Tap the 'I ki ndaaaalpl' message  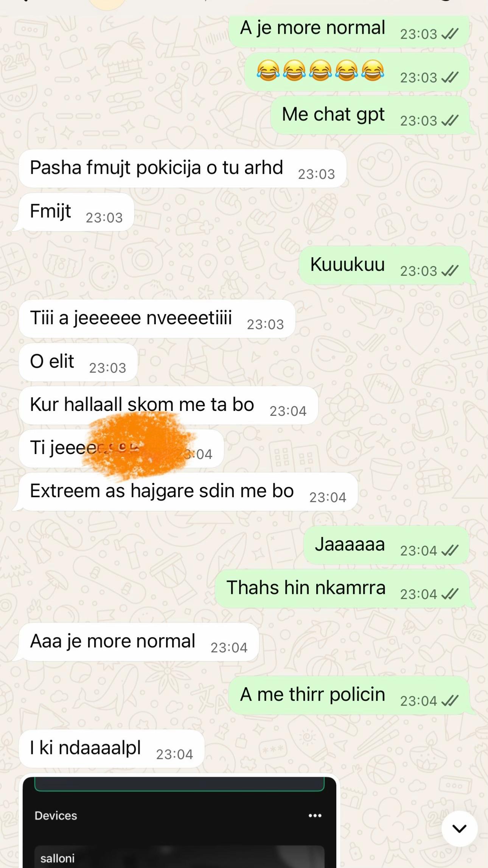[112, 749]
